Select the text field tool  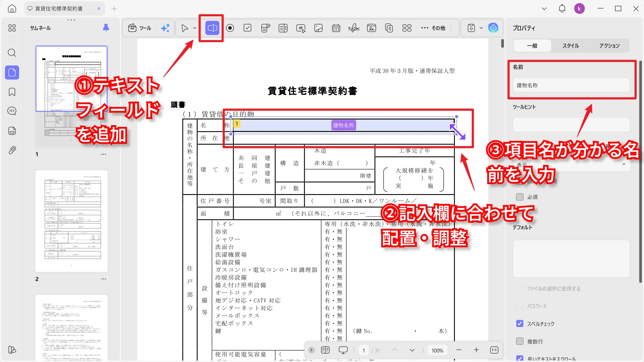(x=212, y=28)
